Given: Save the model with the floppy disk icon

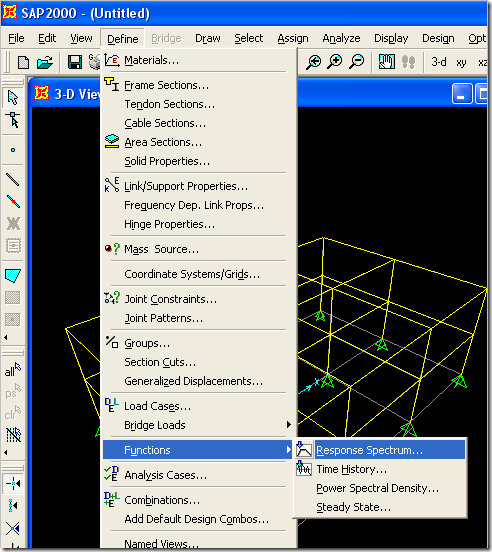Looking at the screenshot, I should coord(75,62).
